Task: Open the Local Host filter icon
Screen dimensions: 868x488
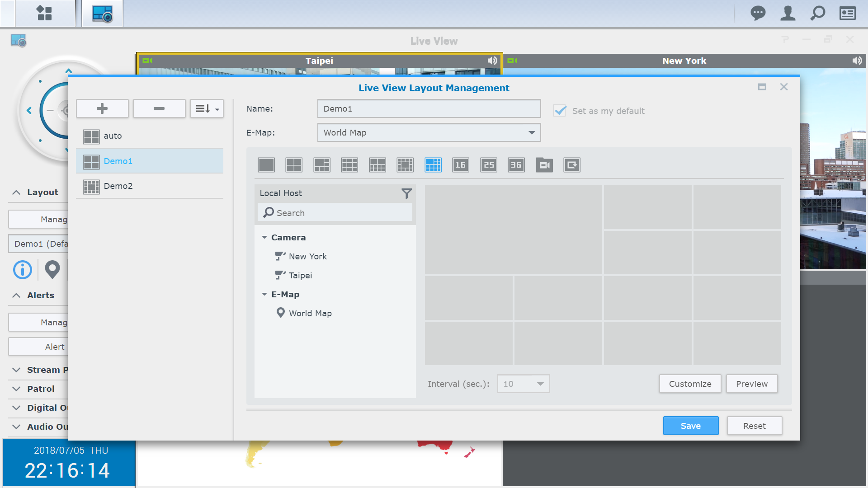Action: 406,193
